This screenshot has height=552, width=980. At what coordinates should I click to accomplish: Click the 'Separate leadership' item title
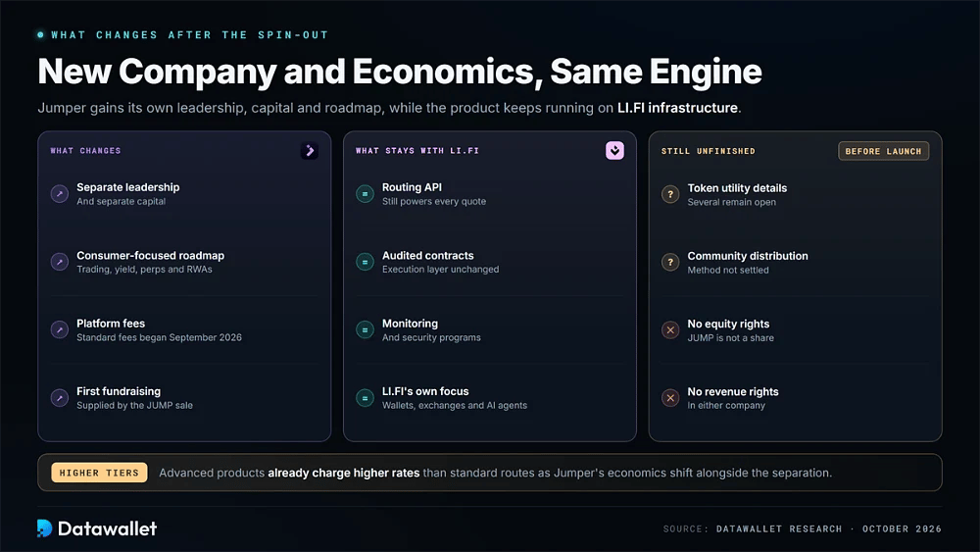128,187
